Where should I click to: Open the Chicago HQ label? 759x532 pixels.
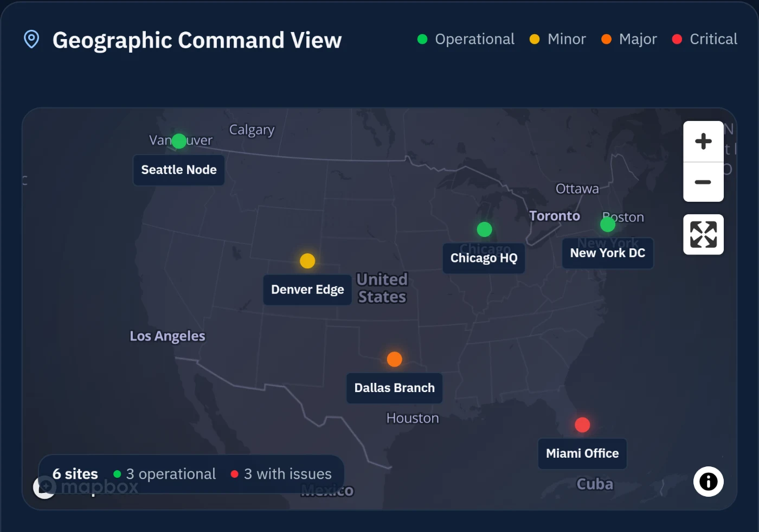(484, 258)
